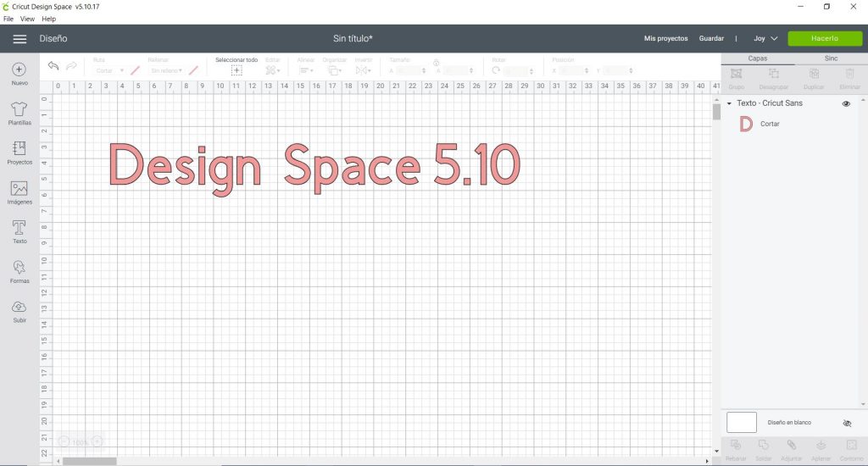
Task: Hide the Texto - Cricut Sans layer
Action: point(846,103)
